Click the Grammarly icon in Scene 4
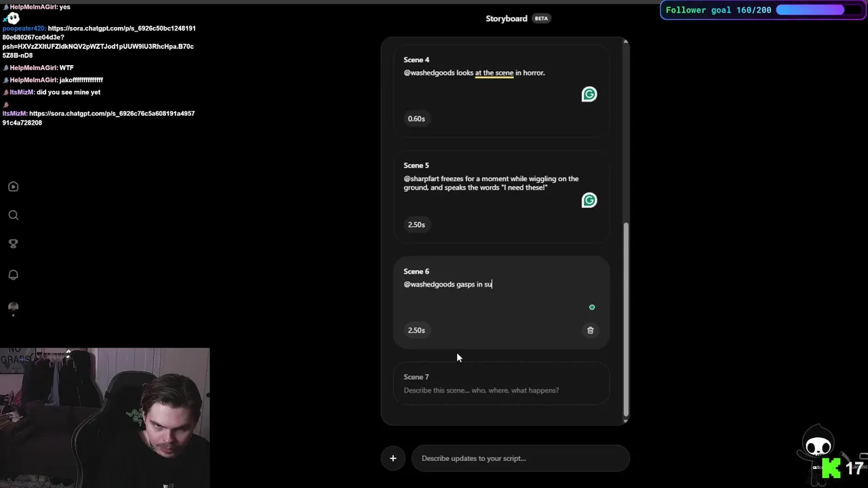The image size is (868, 488). click(x=589, y=94)
